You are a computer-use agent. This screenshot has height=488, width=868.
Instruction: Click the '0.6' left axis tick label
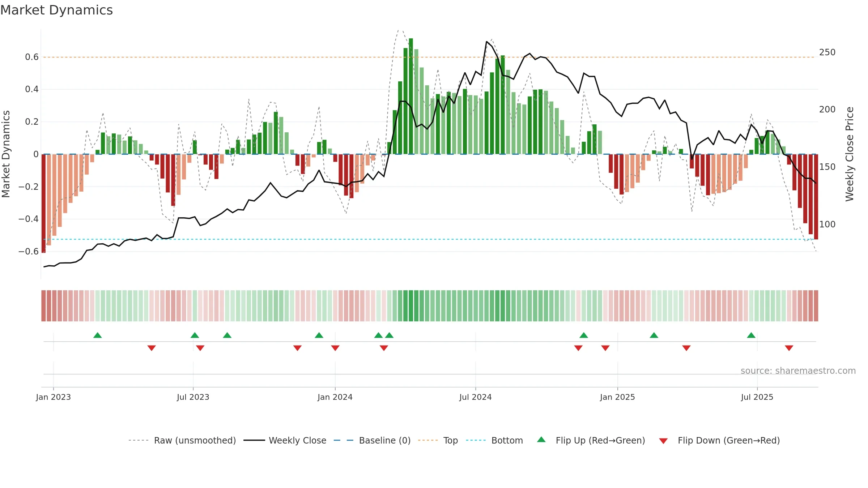32,57
